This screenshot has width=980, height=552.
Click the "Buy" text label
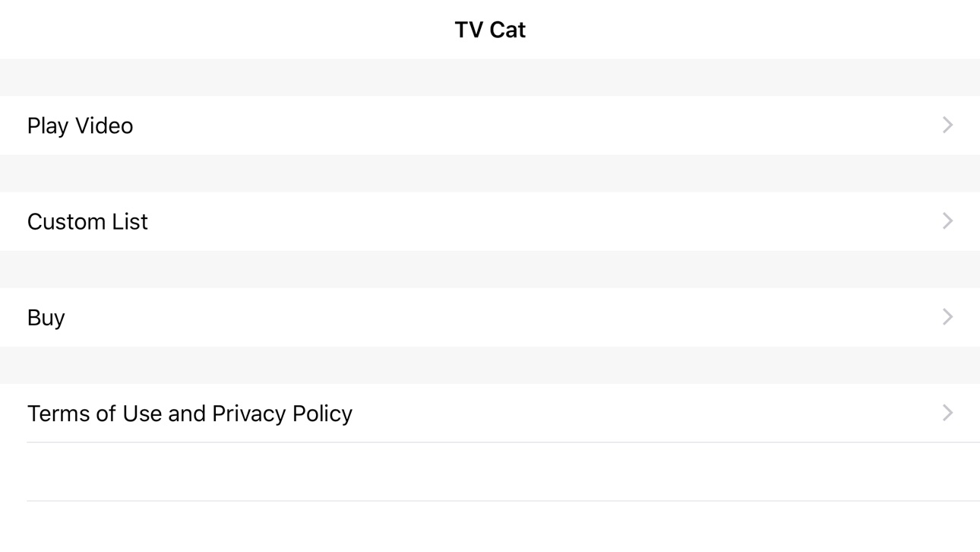(46, 318)
